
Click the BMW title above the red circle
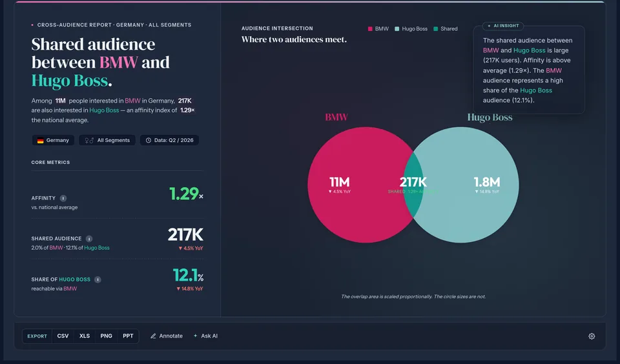pyautogui.click(x=336, y=117)
